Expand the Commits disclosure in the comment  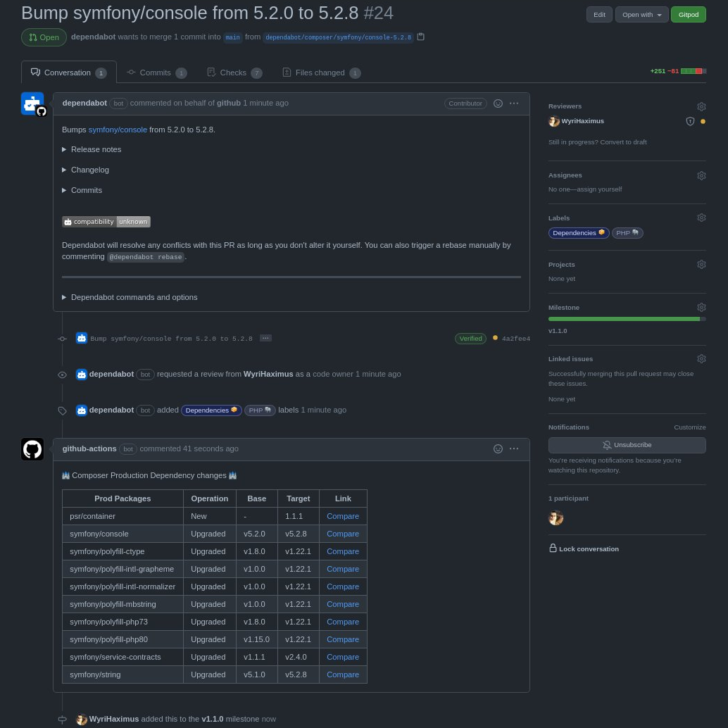[x=82, y=190]
